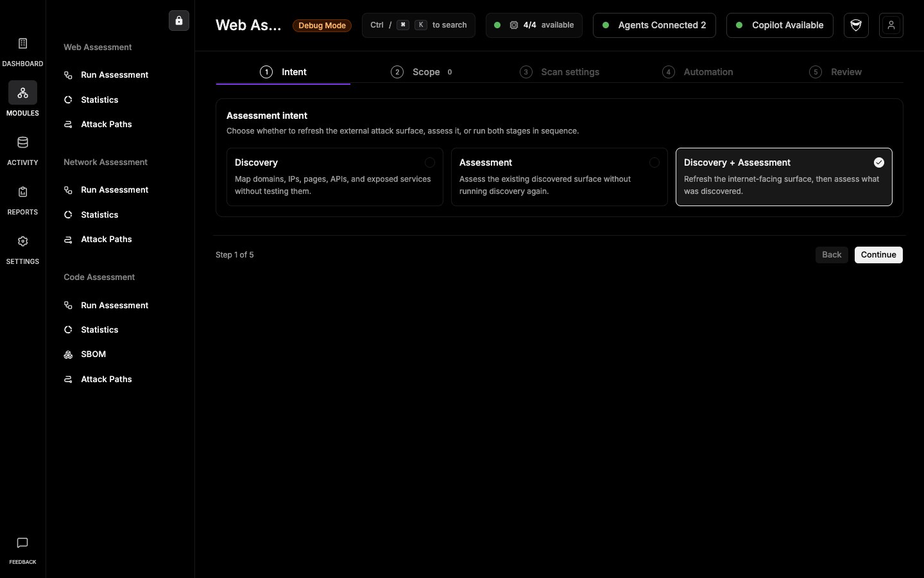Go to the Automation step tab
The image size is (924, 578).
click(x=697, y=72)
